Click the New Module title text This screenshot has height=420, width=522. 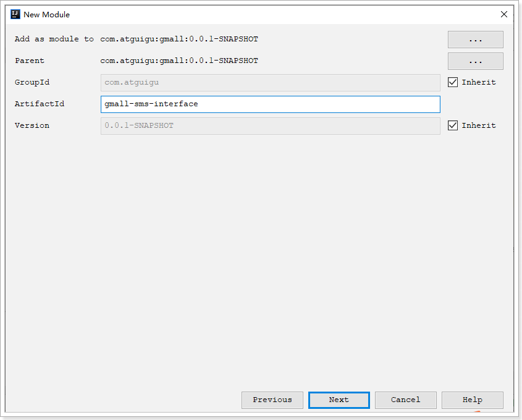tap(46, 14)
